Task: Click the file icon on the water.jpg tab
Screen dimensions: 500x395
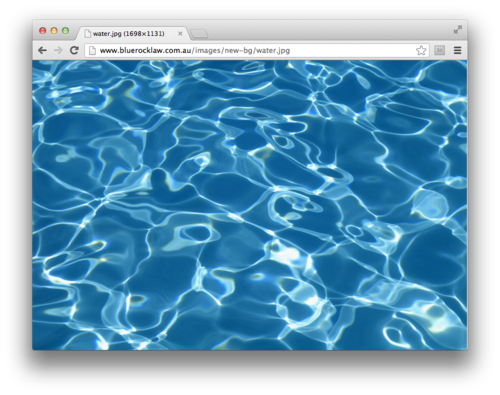Action: point(88,34)
